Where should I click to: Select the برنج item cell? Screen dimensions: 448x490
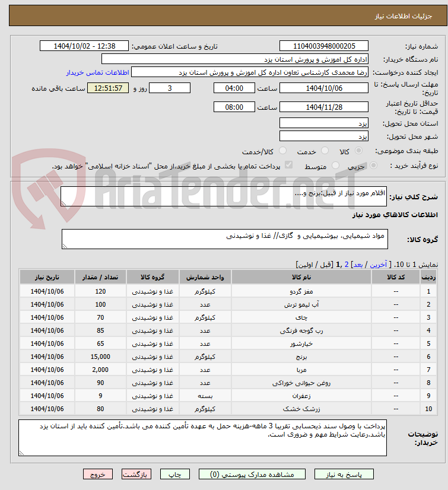pyautogui.click(x=301, y=357)
